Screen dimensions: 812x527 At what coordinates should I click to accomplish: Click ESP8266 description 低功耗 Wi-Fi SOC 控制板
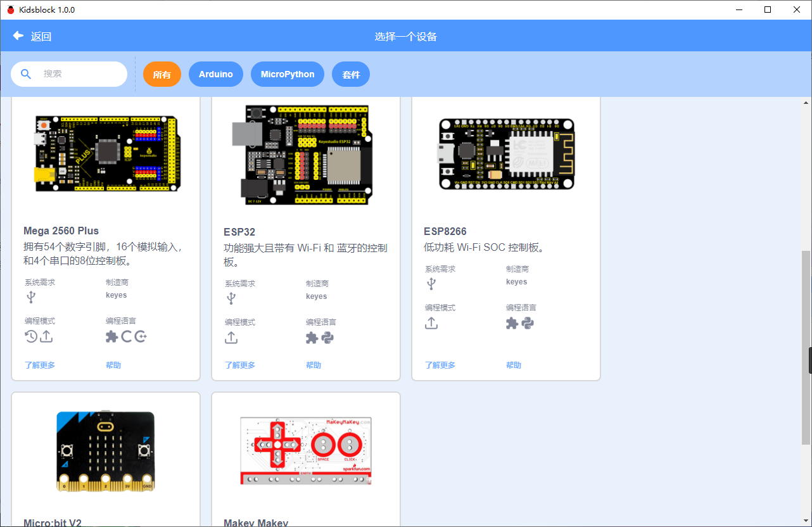485,248
